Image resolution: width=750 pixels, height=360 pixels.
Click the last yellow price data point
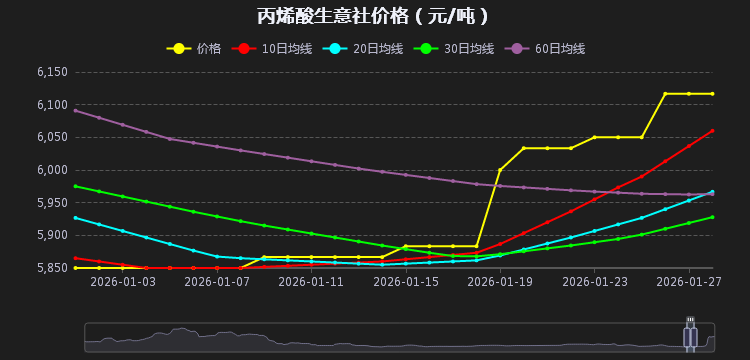[713, 94]
